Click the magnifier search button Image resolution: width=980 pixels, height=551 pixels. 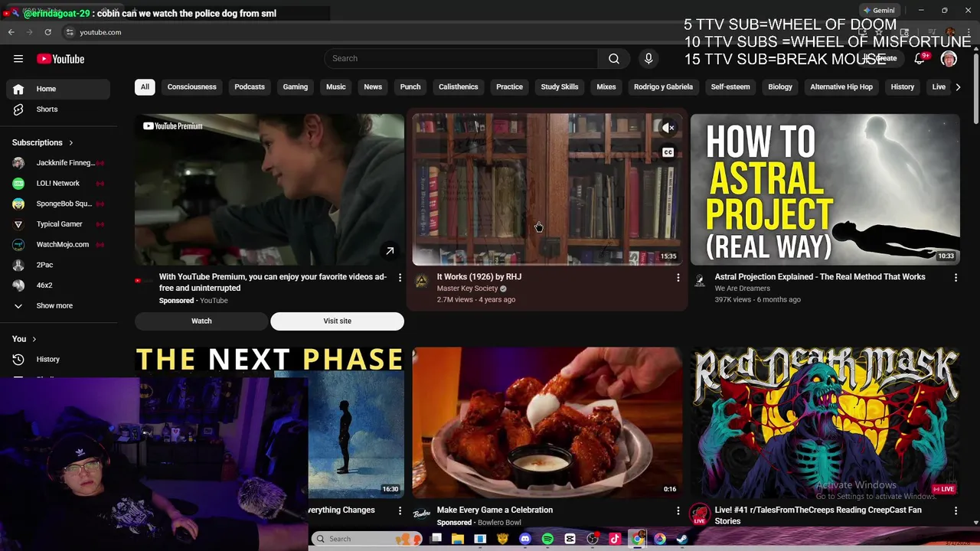(614, 59)
